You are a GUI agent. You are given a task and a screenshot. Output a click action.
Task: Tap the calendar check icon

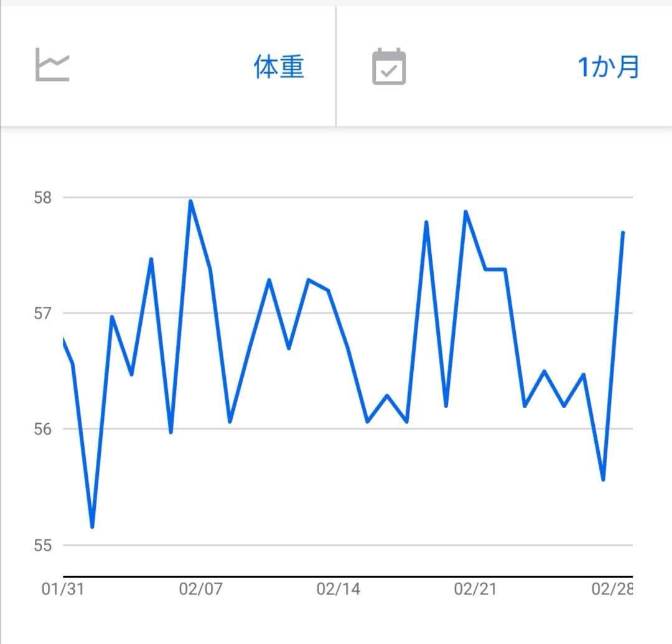[x=389, y=67]
